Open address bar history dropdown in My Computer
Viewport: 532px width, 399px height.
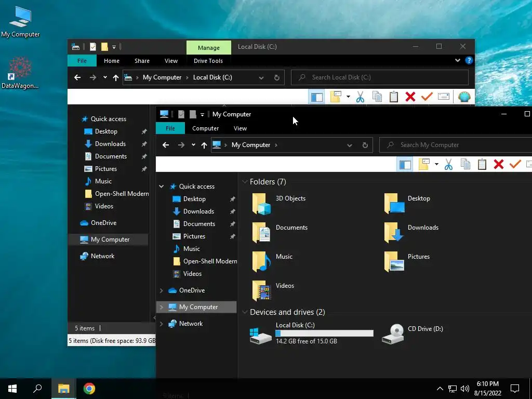coord(350,145)
